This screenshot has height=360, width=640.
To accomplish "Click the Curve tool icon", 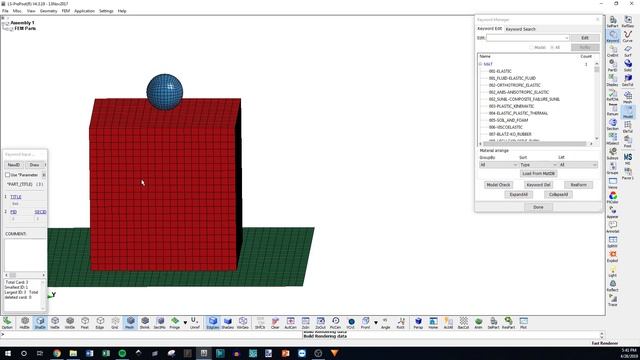I will click(x=628, y=36).
